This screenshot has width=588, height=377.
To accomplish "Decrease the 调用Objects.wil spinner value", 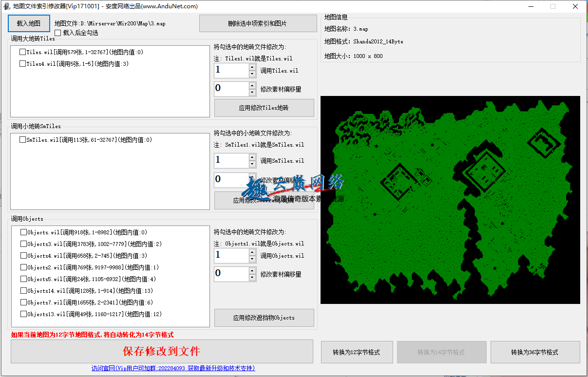I will point(252,259).
